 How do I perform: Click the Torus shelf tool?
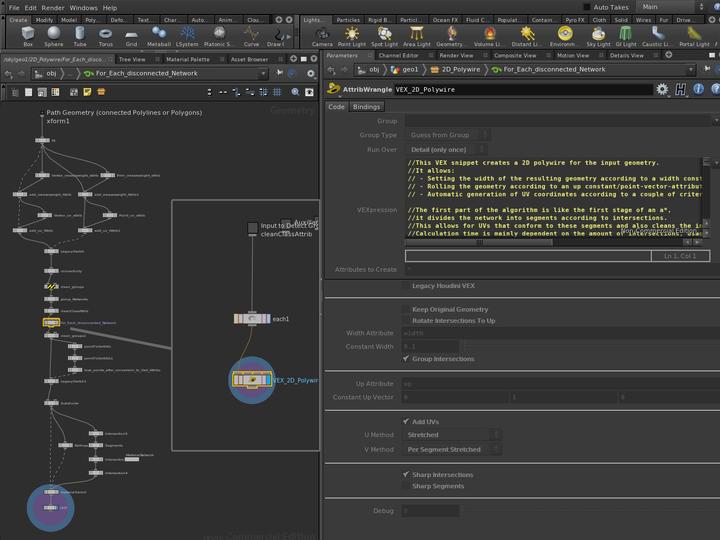point(105,36)
